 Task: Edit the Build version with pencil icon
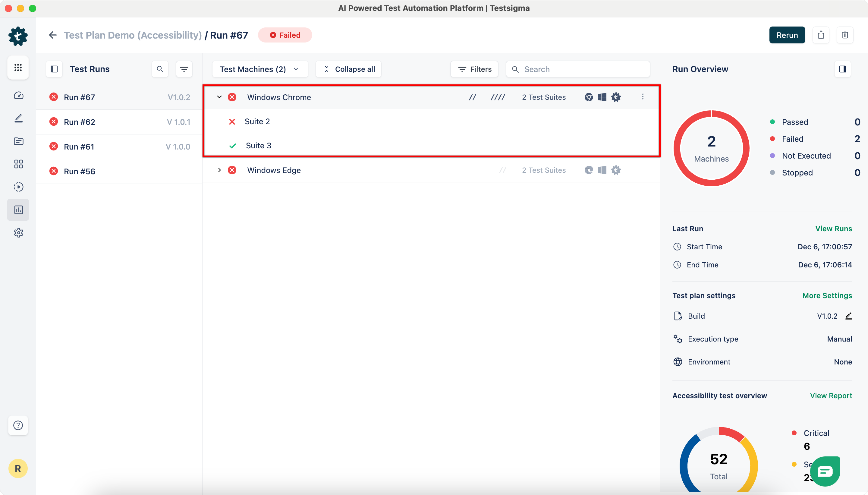pos(849,316)
